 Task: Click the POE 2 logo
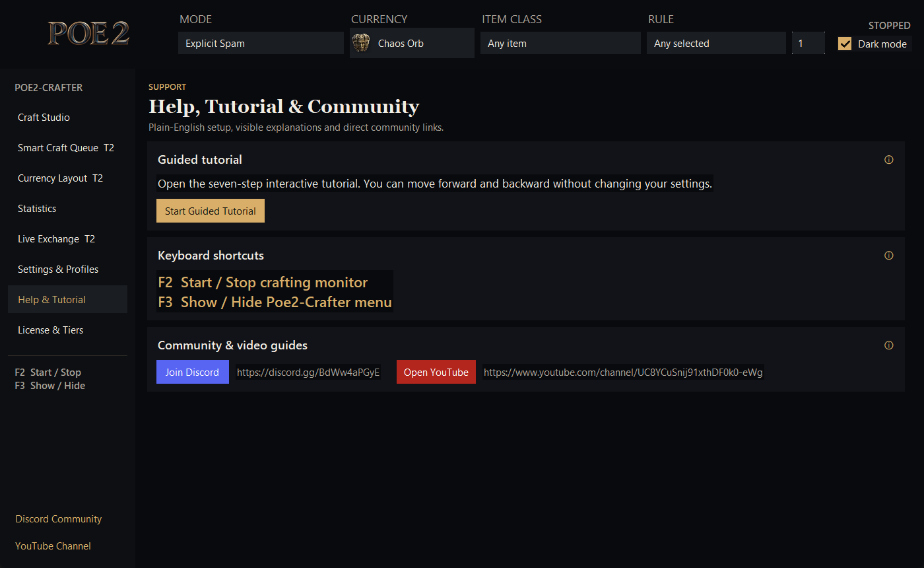[x=88, y=34]
